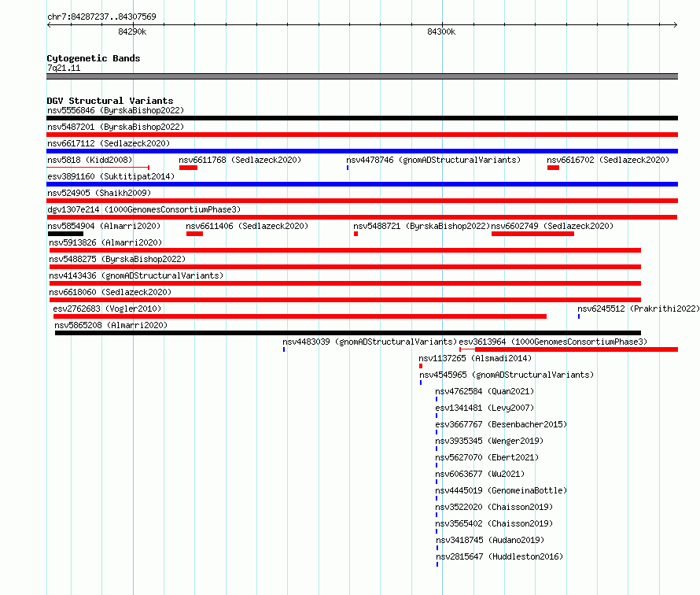Click the nsv5913826 (Almarri2020) label
Image resolution: width=700 pixels, height=595 pixels.
pos(105,242)
